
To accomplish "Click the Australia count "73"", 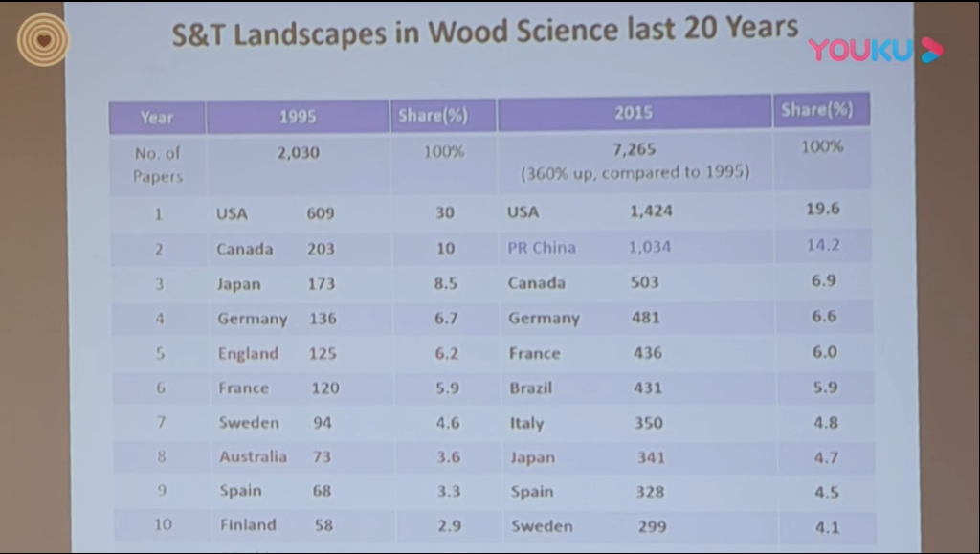I will pyautogui.click(x=323, y=456).
